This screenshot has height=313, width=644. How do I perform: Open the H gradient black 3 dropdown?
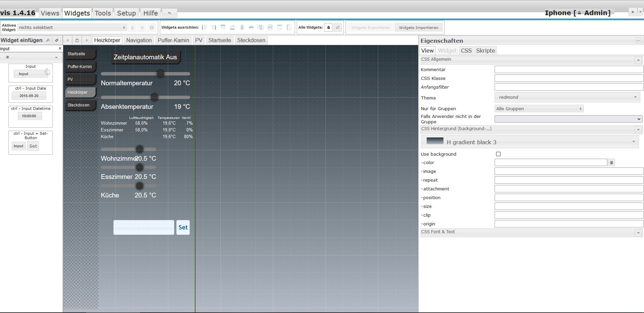(530, 142)
